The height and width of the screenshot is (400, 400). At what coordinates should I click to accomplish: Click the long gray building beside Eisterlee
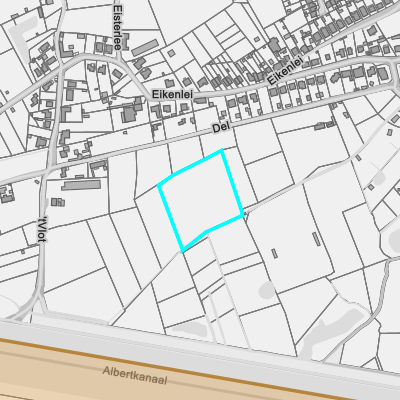[x=145, y=48]
